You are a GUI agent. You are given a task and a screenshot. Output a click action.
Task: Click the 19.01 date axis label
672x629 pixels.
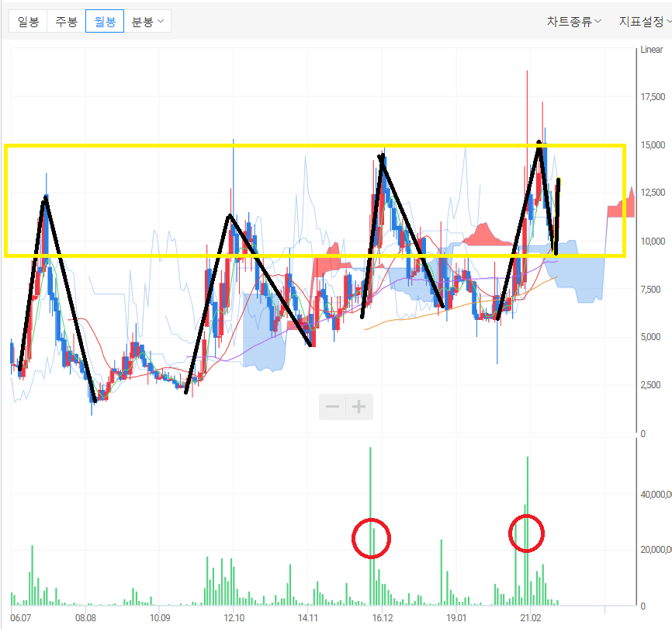coord(456,618)
